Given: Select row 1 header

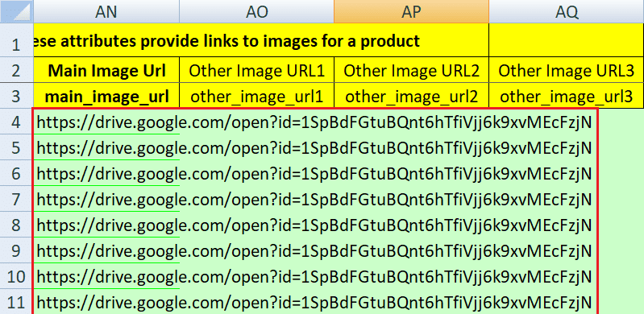Looking at the screenshot, I should [16, 40].
